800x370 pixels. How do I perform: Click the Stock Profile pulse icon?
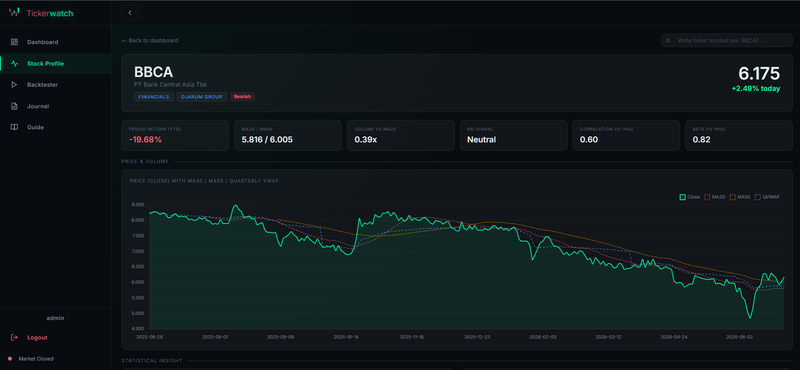[x=14, y=63]
